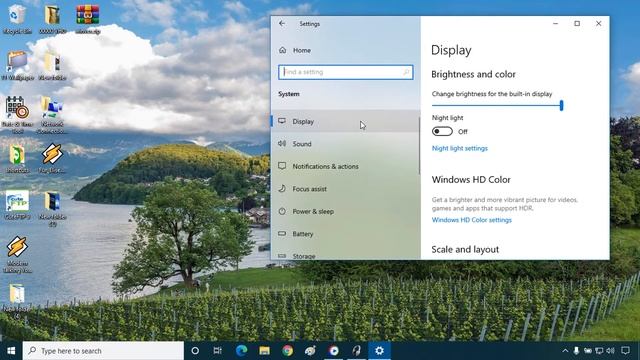The width and height of the screenshot is (640, 360).
Task: Click the Display monitor icon in sidebar
Action: point(282,121)
